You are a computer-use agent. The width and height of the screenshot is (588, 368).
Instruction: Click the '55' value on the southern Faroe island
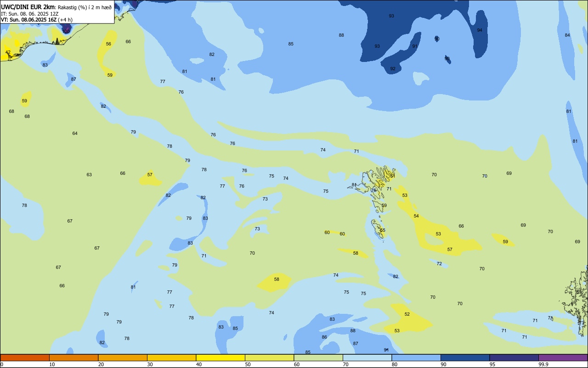[x=383, y=230]
